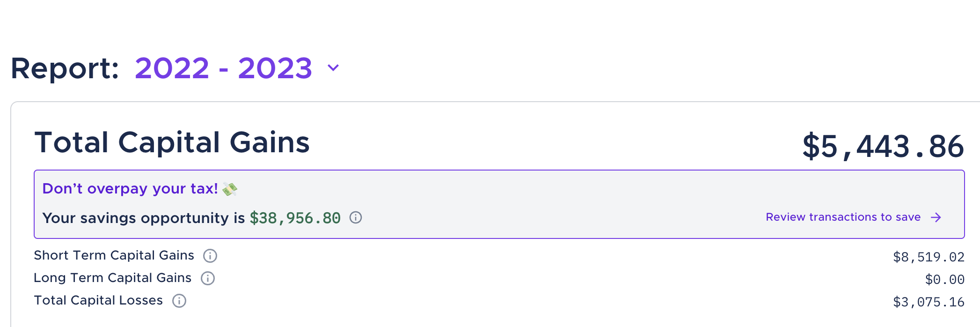Image resolution: width=980 pixels, height=327 pixels.
Task: Click the Don't overpay your tax heading
Action: 130,188
